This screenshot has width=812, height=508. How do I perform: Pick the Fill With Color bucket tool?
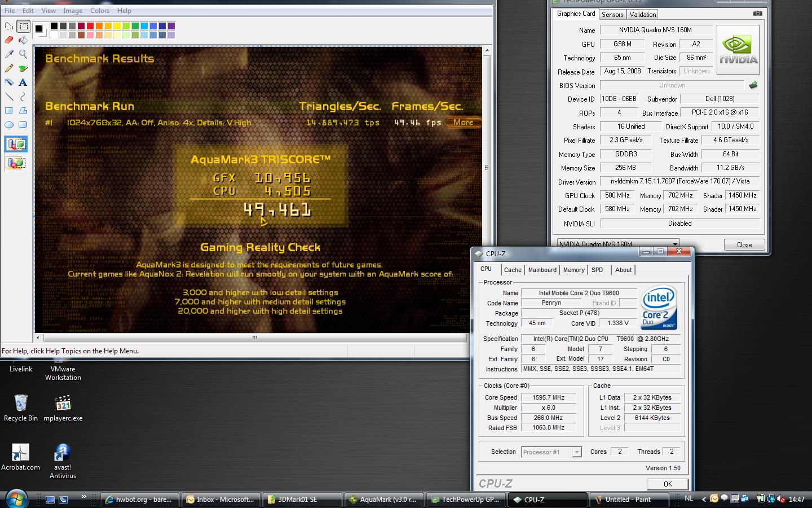coord(23,40)
